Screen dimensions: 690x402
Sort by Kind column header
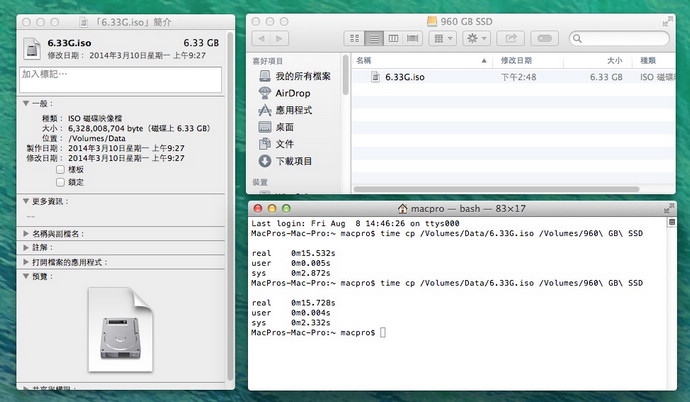(654, 61)
